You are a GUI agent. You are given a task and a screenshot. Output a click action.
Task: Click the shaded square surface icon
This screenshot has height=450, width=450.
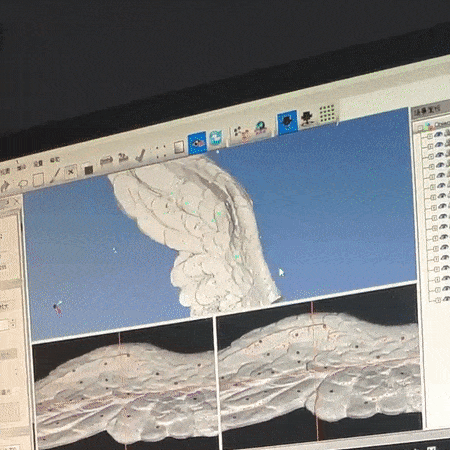click(x=179, y=147)
